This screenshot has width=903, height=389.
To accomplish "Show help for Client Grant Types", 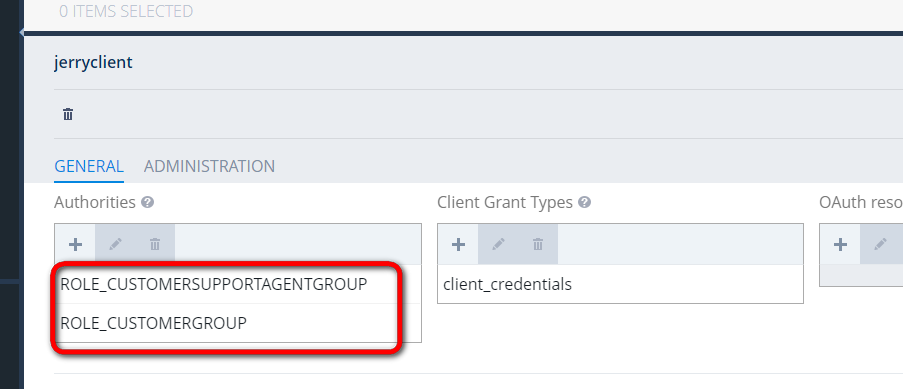I will 585,202.
